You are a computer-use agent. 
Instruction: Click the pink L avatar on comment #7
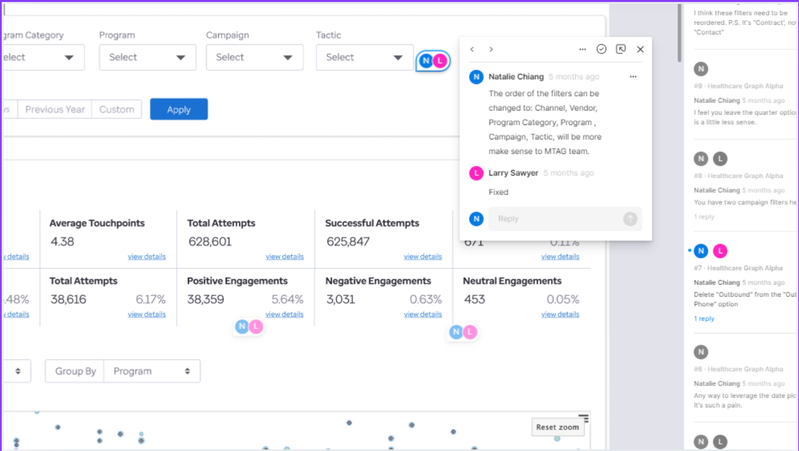[x=720, y=251]
